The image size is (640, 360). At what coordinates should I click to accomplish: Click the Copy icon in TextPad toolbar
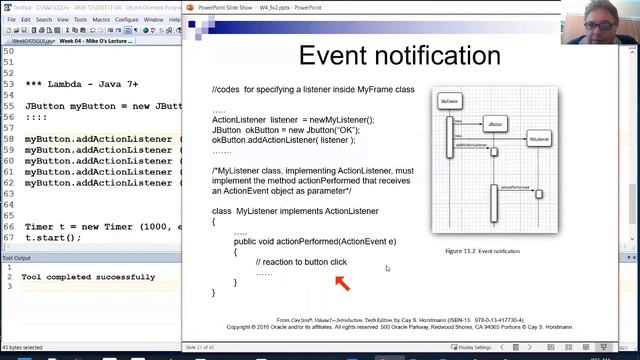click(75, 30)
